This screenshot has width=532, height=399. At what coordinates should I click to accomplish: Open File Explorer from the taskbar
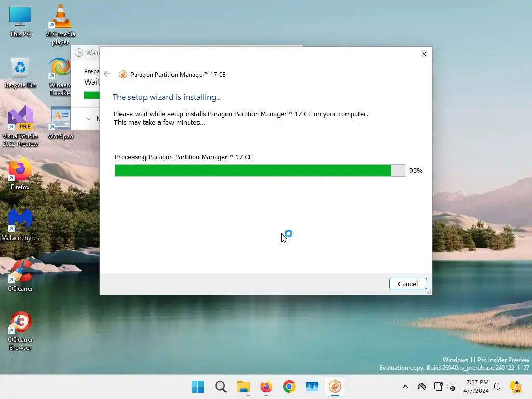(x=243, y=387)
